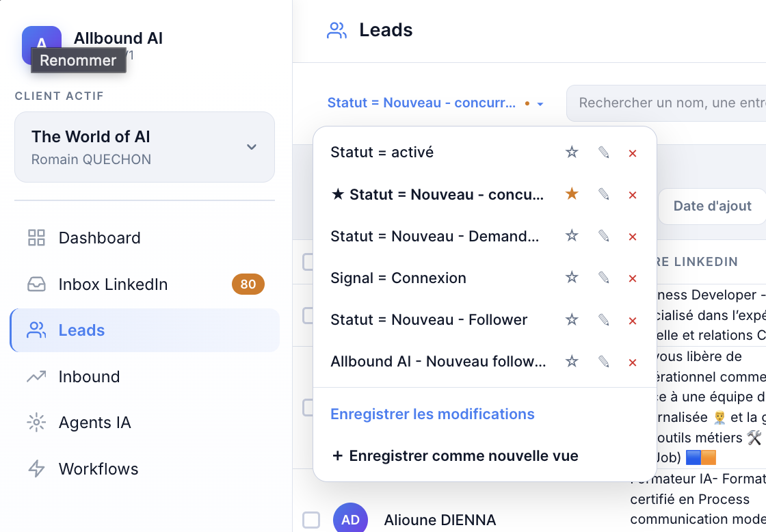The image size is (766, 532).
Task: Focus the lead search field
Action: [x=666, y=103]
